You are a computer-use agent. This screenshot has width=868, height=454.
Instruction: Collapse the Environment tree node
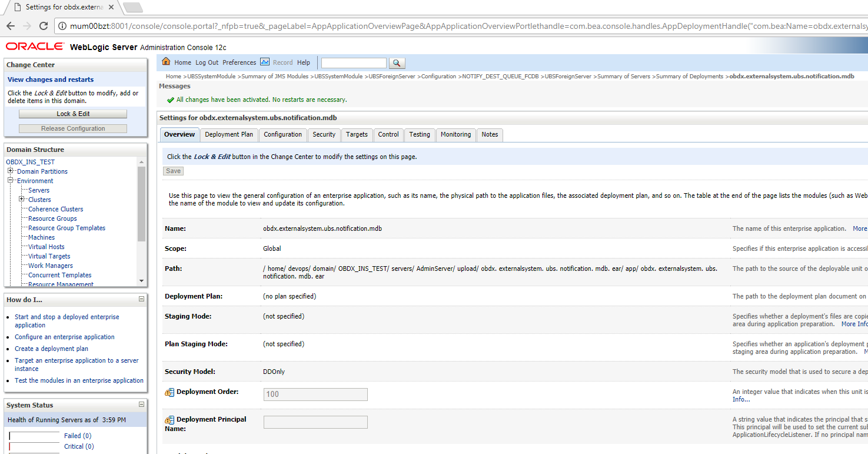click(10, 180)
